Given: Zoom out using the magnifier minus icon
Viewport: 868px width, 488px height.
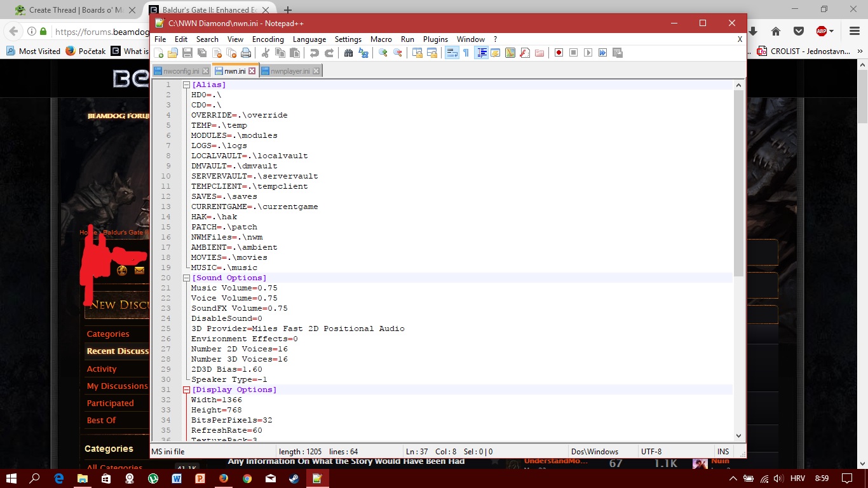Looking at the screenshot, I should coord(397,53).
